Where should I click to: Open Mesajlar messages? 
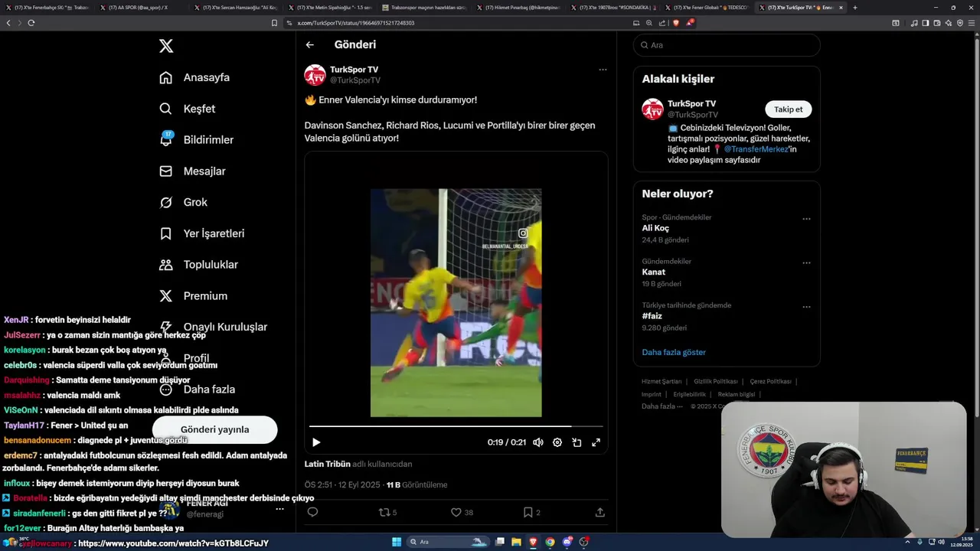[192, 171]
